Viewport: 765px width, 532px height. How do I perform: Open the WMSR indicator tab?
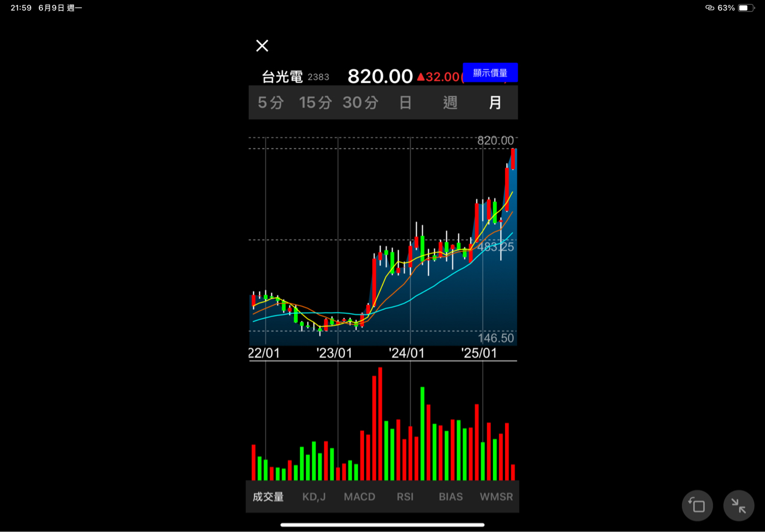pos(496,497)
